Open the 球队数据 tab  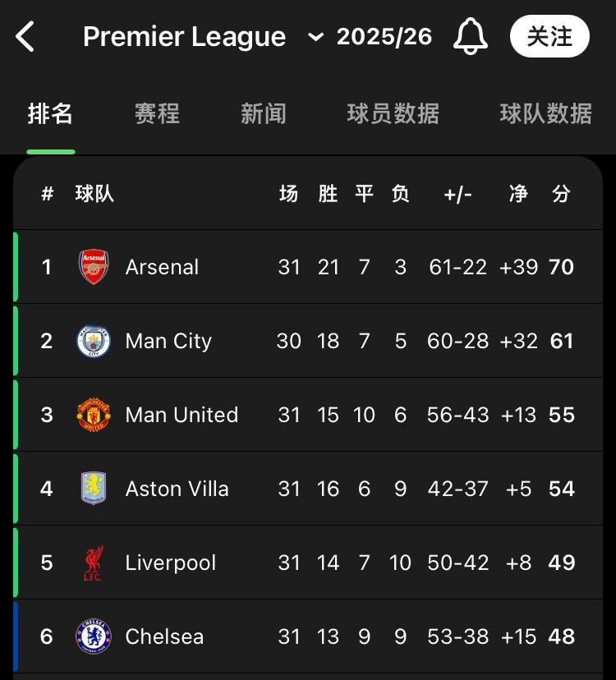[546, 113]
